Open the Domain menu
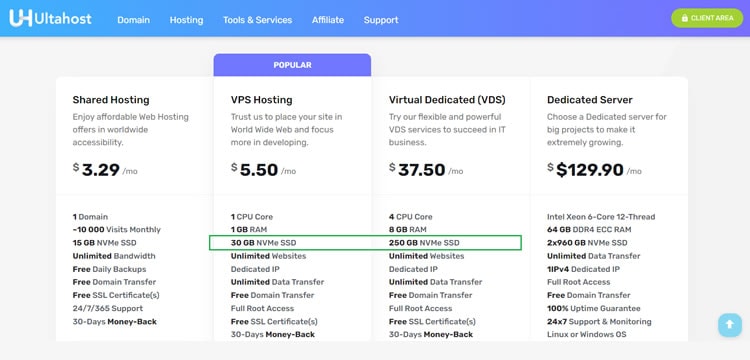This screenshot has height=360, width=750. 133,20
